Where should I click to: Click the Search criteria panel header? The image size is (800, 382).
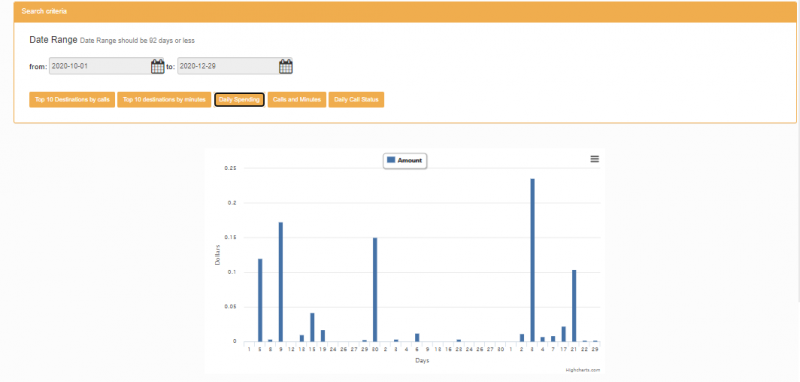pos(405,11)
